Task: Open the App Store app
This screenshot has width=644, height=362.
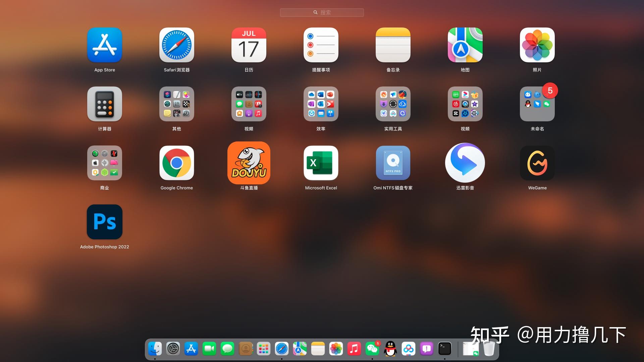Action: click(104, 45)
